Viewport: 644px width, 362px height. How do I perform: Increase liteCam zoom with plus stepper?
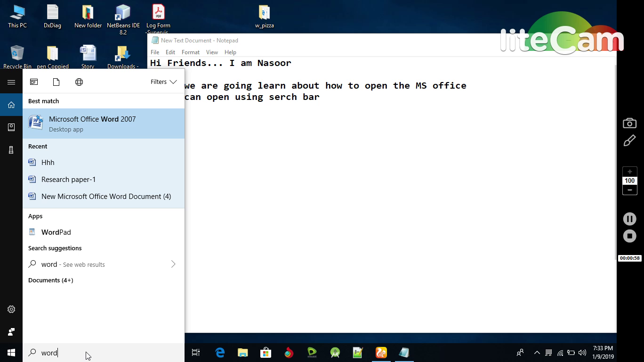(629, 172)
